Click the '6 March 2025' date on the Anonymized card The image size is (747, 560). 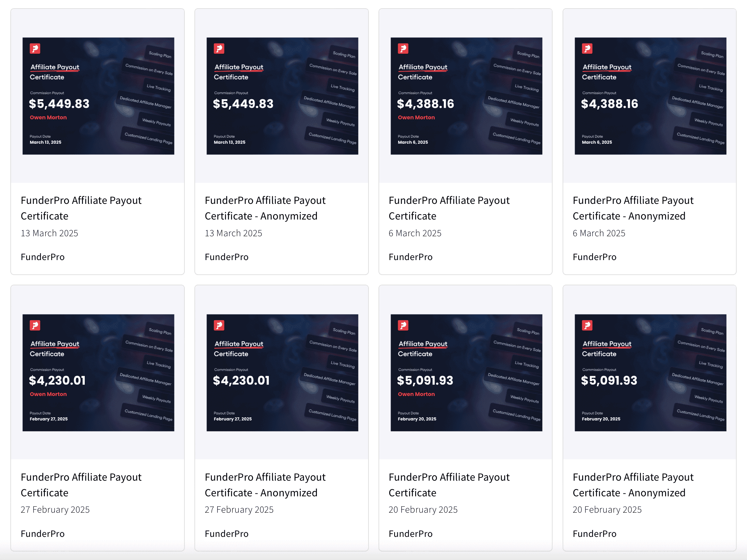[x=599, y=233]
